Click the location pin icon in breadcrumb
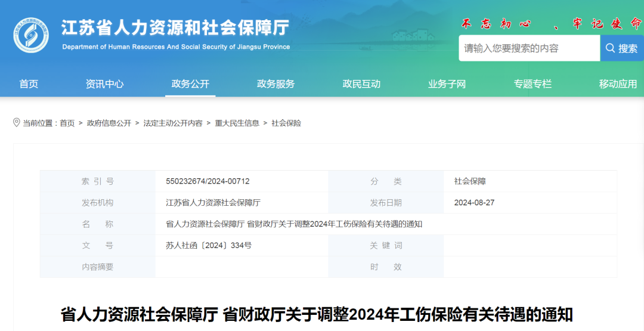This screenshot has width=644, height=331. click(x=17, y=123)
